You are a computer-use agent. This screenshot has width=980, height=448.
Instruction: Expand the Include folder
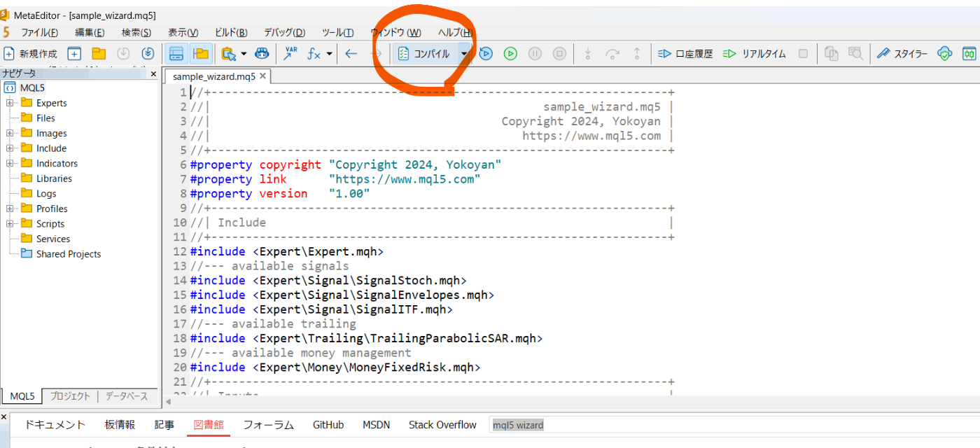point(10,148)
